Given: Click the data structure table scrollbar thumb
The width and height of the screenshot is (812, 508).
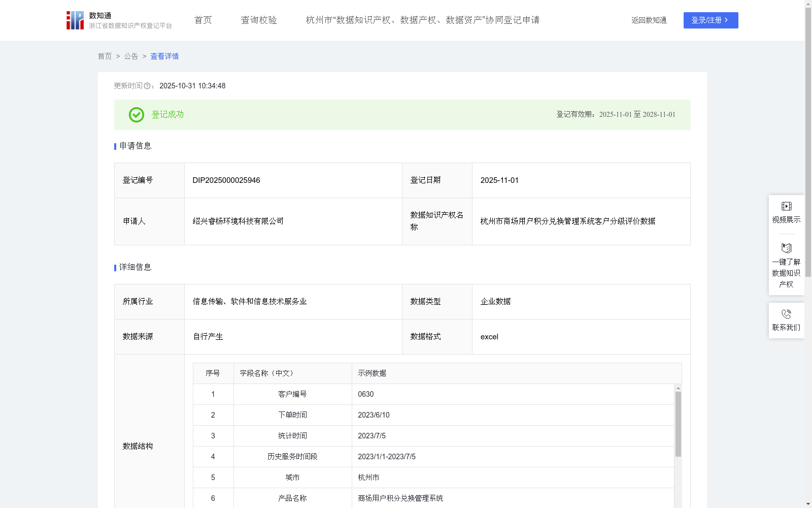Looking at the screenshot, I should point(678,424).
